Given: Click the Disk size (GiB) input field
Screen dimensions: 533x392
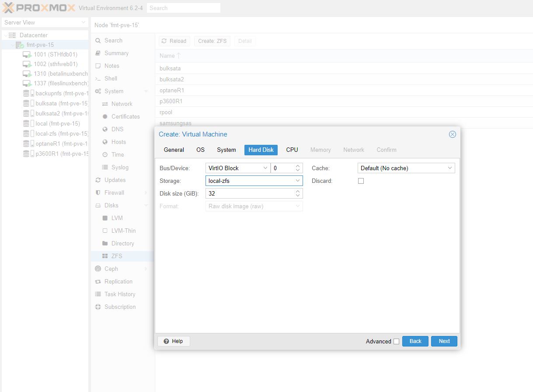Looking at the screenshot, I should click(249, 193).
